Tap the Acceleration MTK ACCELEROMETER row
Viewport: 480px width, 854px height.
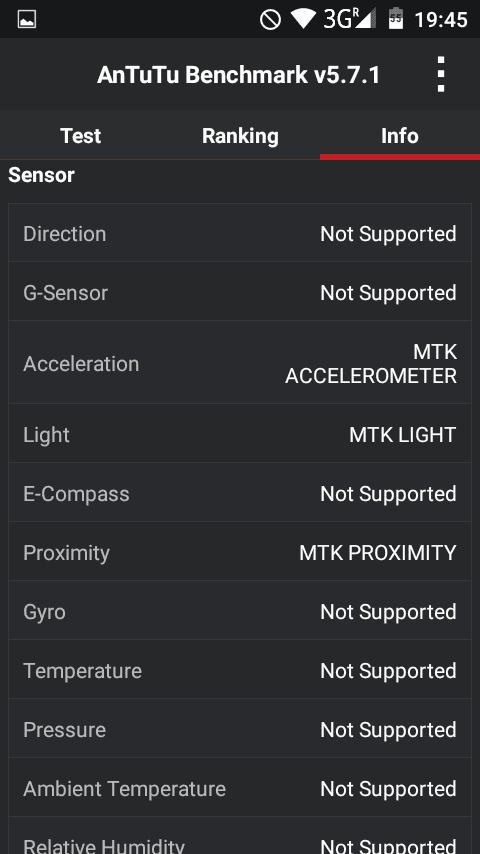click(240, 363)
